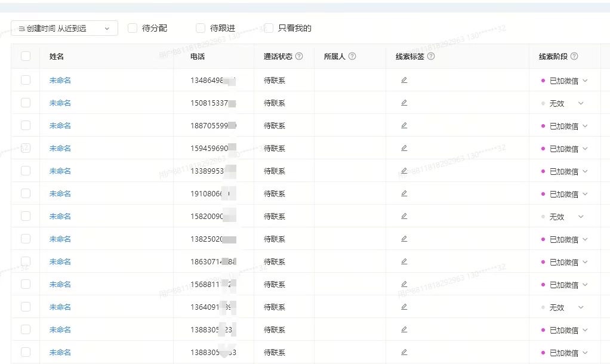Select the row with phone 150815337
Image resolution: width=610 pixels, height=364 pixels.
tap(26, 103)
